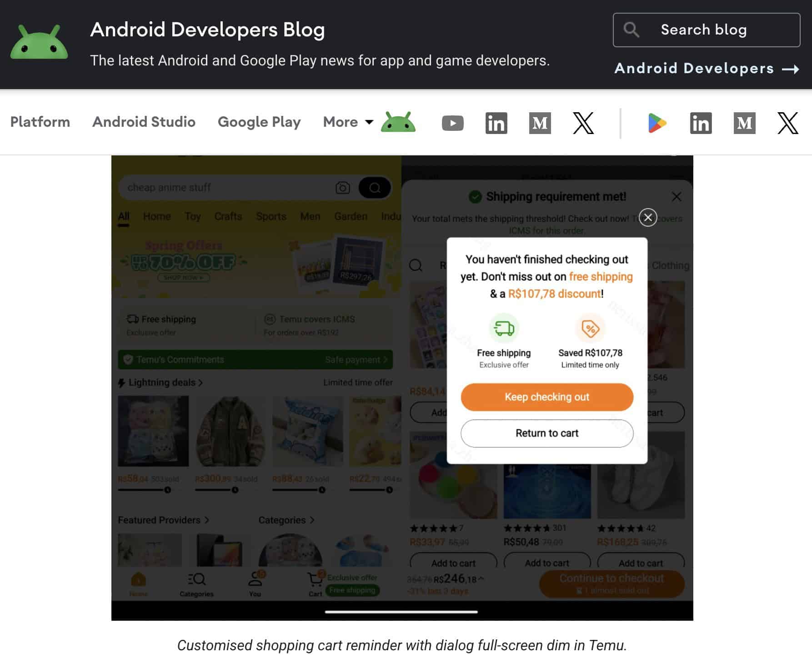This screenshot has height=658, width=812.
Task: Click the X (Twitter) icon
Action: coord(583,123)
